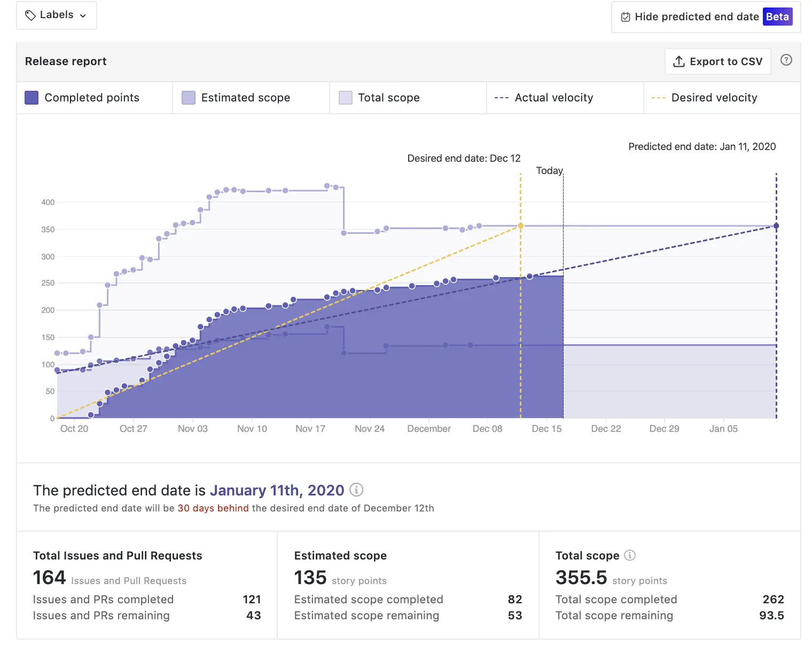
Task: Click 'Issues and PRs completed' row
Action: point(147,600)
